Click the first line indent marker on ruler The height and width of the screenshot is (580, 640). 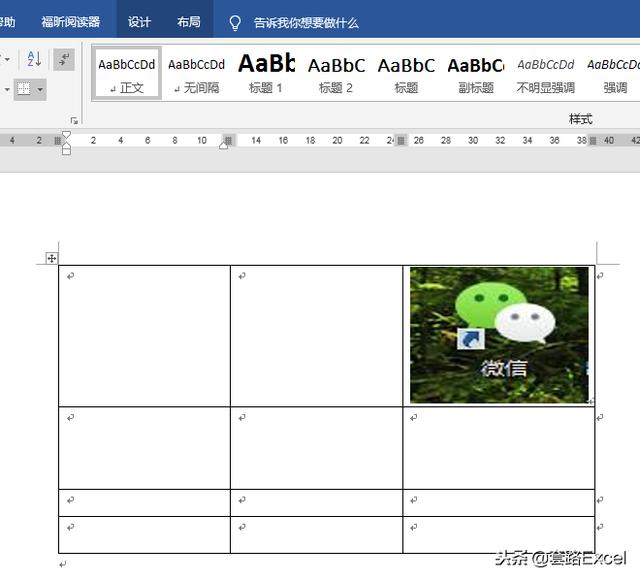coord(66,134)
